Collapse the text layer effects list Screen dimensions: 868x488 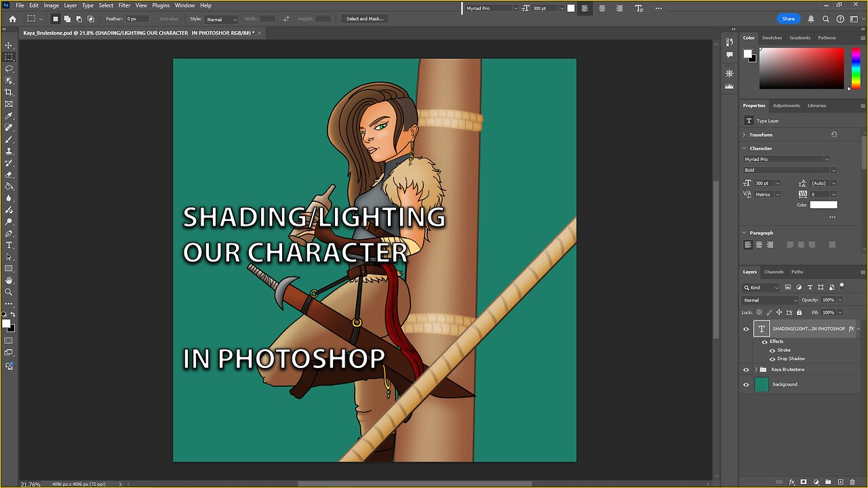click(859, 329)
